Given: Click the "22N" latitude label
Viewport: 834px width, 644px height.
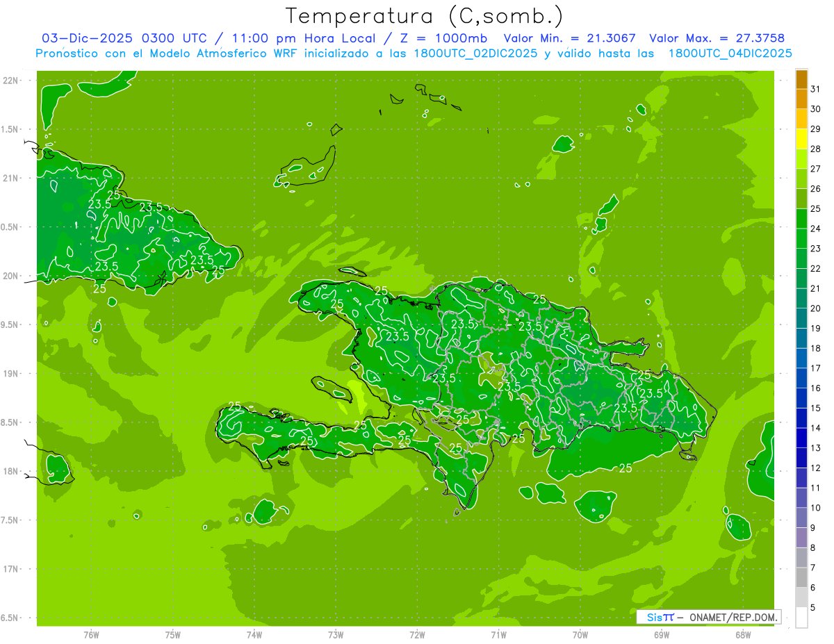Looking at the screenshot, I should [x=12, y=80].
